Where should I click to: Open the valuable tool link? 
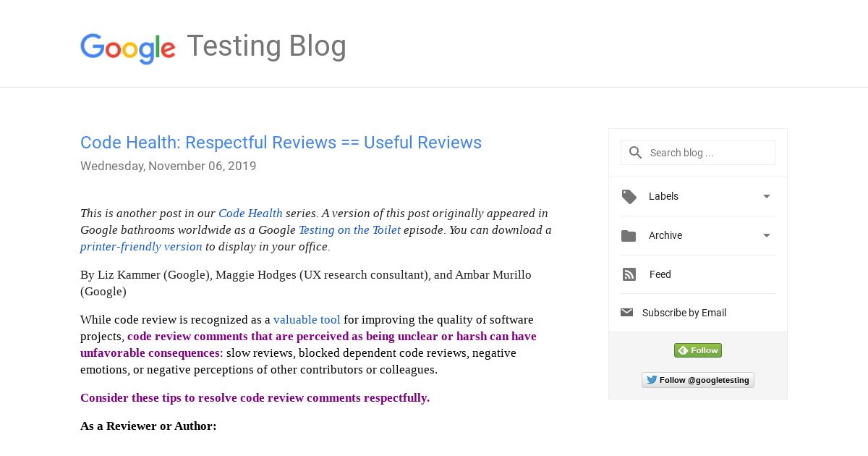307,319
